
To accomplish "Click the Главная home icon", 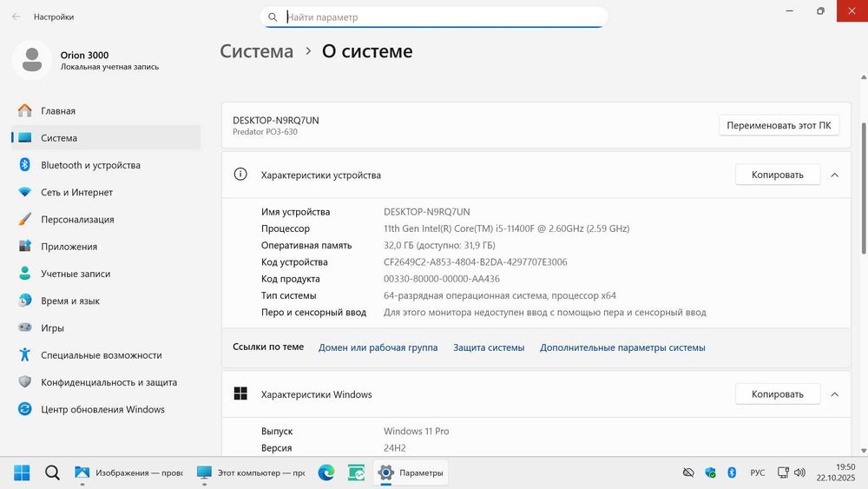I will point(25,111).
